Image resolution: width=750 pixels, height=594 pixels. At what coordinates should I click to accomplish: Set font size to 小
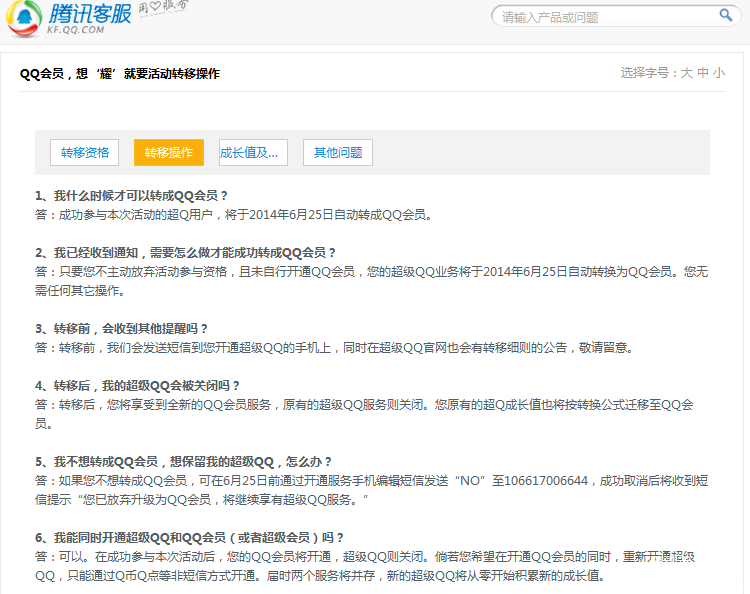click(719, 73)
